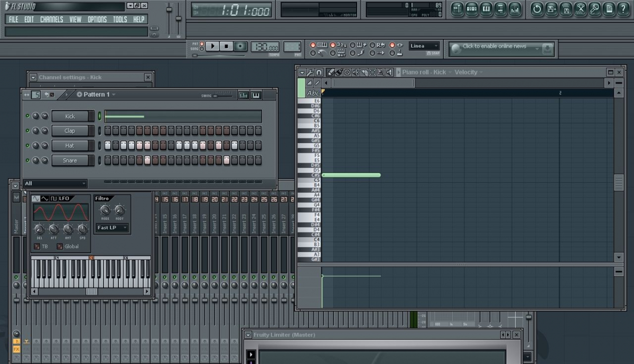
Task: Open the FILE menu
Action: [x=13, y=20]
